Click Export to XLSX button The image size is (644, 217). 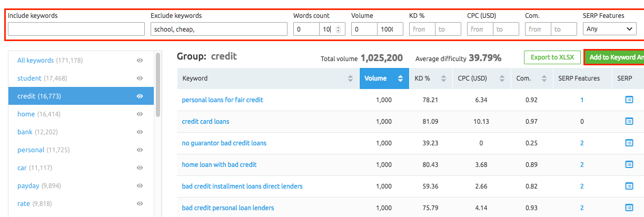552,57
